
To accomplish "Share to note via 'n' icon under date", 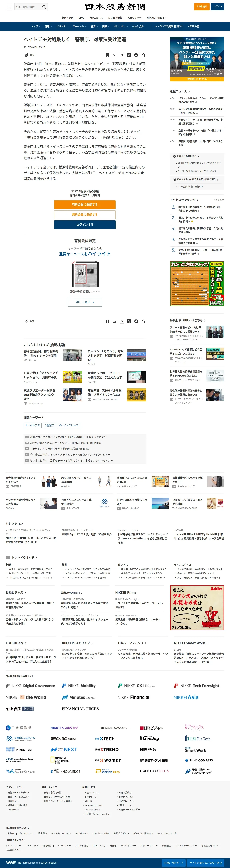I will (x=122, y=55).
